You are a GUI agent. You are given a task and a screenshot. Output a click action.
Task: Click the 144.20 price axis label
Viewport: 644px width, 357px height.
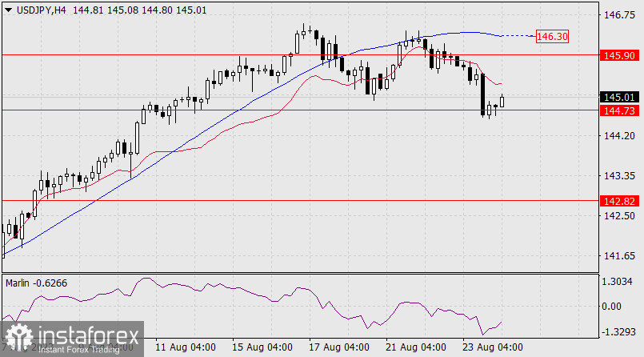coord(619,135)
